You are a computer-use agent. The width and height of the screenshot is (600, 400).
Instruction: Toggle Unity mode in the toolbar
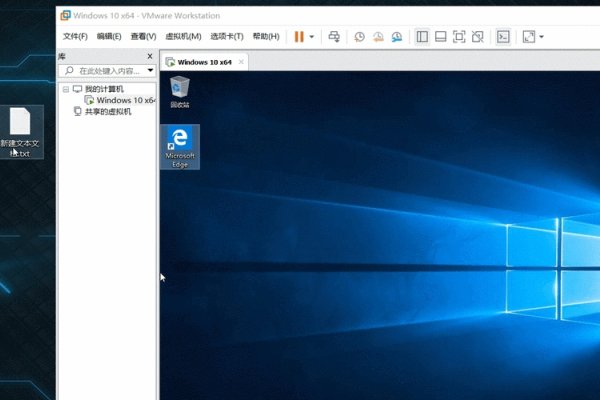coord(478,37)
